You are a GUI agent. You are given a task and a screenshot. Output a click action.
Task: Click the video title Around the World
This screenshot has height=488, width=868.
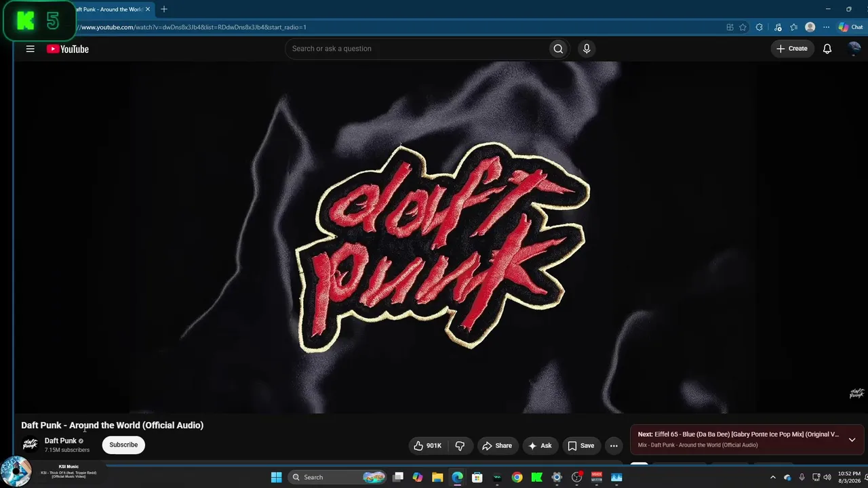coord(113,425)
